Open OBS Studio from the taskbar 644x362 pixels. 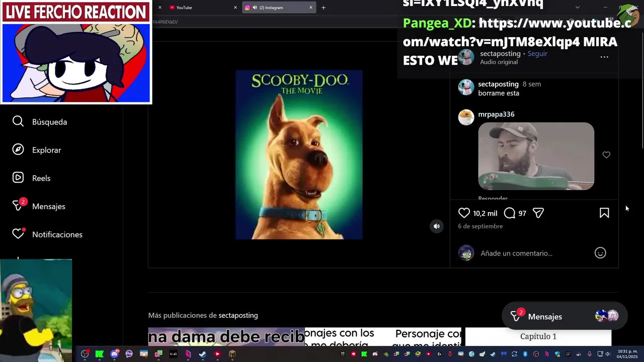[85, 354]
